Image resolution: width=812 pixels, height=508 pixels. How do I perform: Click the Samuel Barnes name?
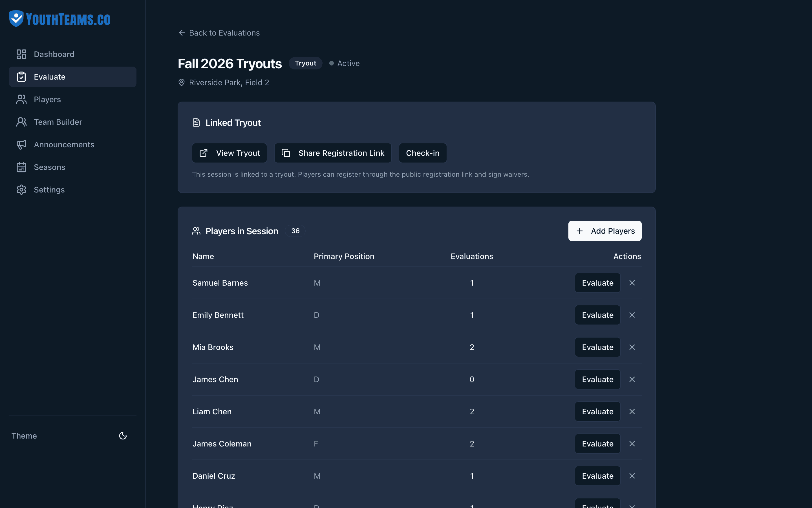[220, 283]
